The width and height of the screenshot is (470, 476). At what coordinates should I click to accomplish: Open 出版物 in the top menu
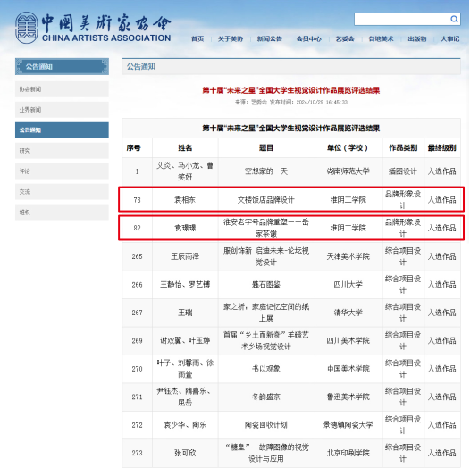pos(417,39)
